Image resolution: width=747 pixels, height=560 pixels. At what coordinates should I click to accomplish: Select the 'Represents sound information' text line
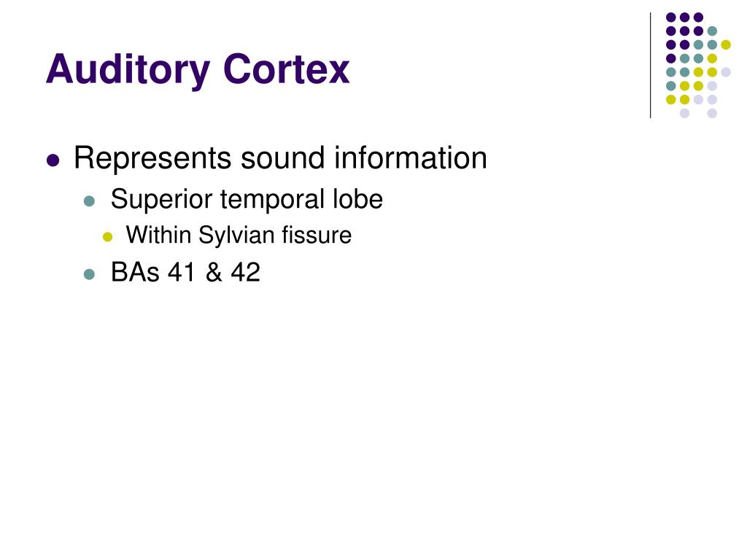pos(280,158)
